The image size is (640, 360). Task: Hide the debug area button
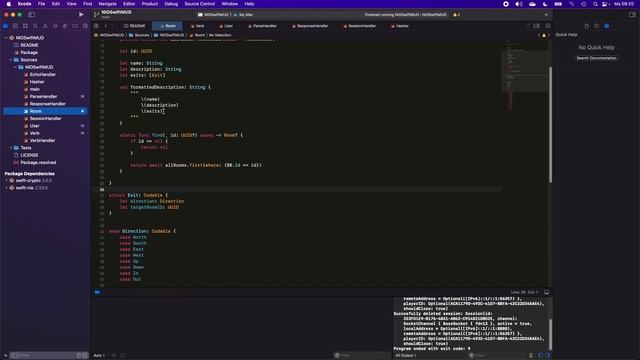click(x=547, y=292)
